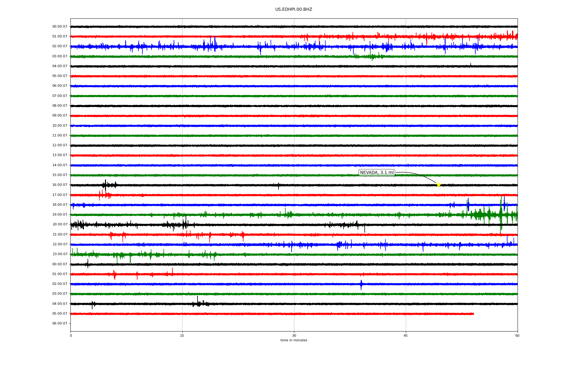Click the yellow star earthquake marker
The image size is (588, 368).
pos(438,185)
